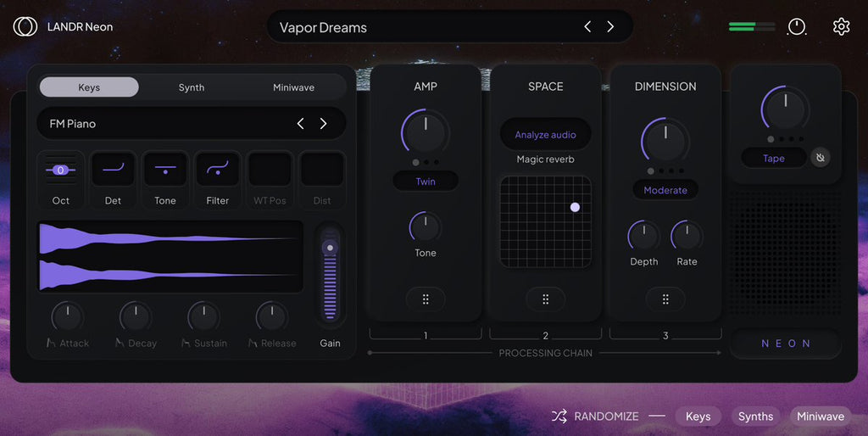Open the settings gear icon
868x436 pixels.
pos(841,26)
